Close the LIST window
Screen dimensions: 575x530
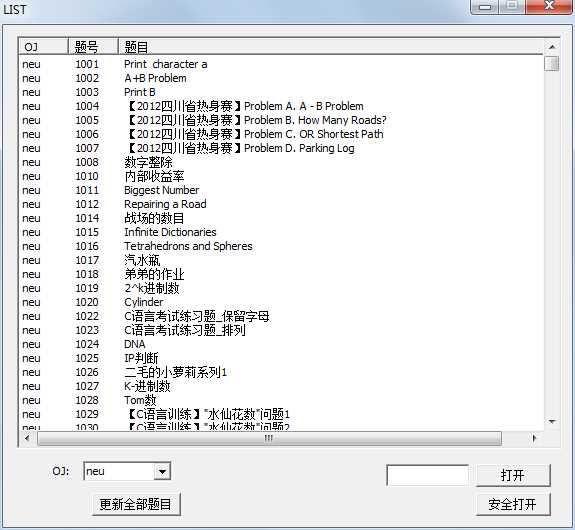tap(549, 6)
